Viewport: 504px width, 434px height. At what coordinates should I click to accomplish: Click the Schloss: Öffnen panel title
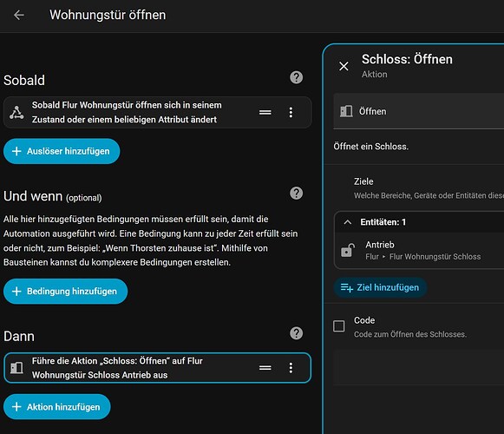(407, 59)
